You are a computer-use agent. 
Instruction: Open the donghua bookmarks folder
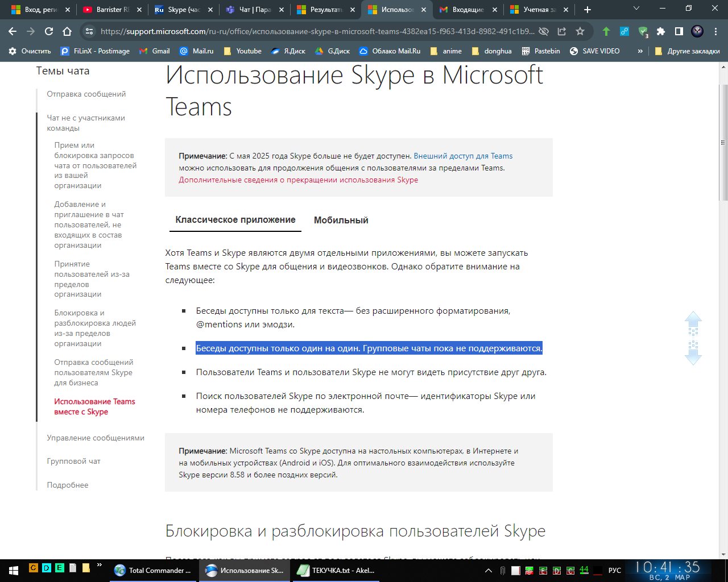[x=492, y=51]
